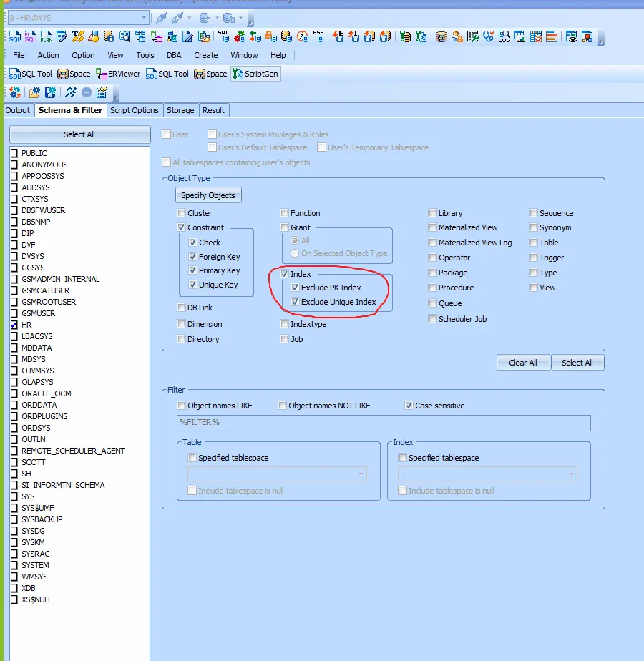Check the SCOTT schema checkbox
The image size is (644, 661).
pos(14,462)
